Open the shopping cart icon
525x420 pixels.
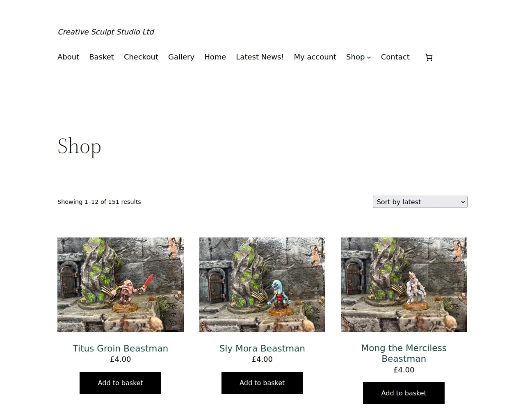(x=429, y=57)
